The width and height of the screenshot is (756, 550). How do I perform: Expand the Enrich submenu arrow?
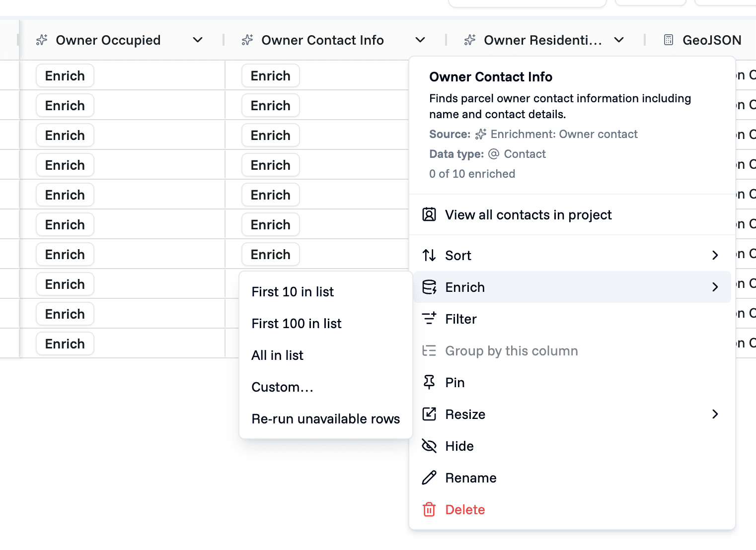click(x=715, y=287)
